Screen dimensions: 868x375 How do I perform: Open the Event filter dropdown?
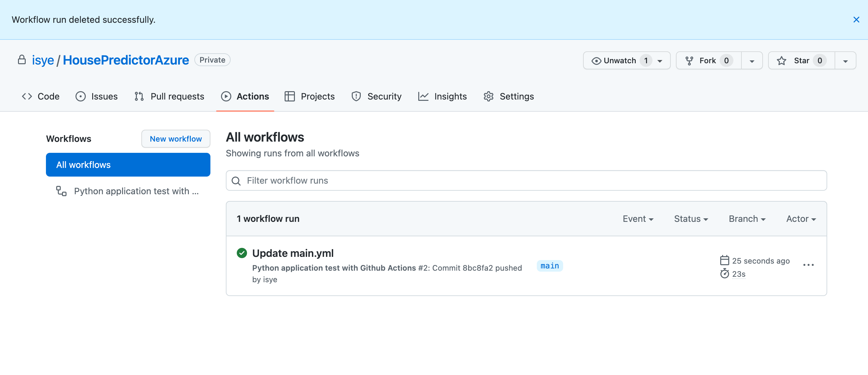click(x=638, y=218)
